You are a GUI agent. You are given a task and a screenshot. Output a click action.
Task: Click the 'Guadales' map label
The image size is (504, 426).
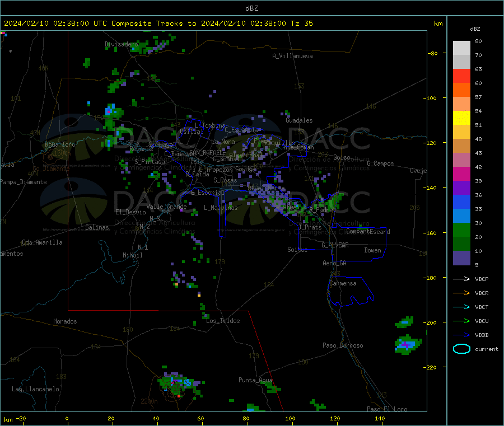(x=299, y=120)
